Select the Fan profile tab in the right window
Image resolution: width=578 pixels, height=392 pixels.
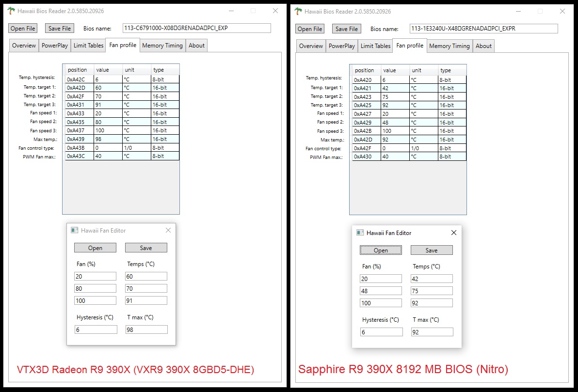pos(410,46)
